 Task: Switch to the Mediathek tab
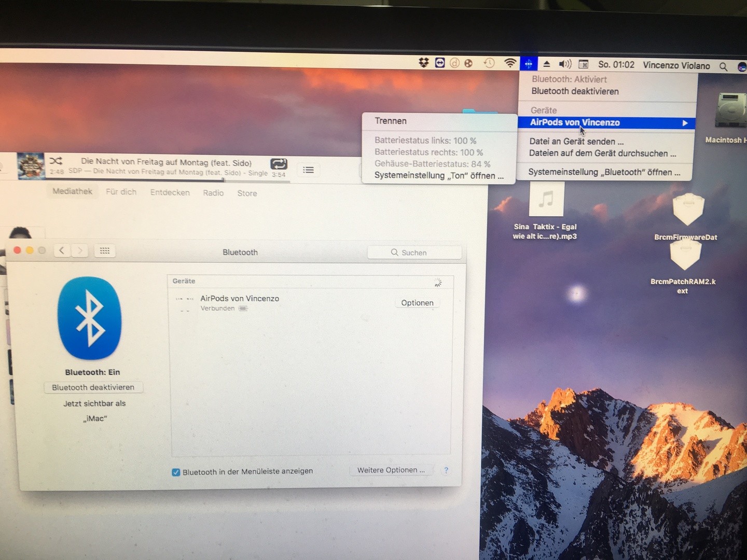72,191
